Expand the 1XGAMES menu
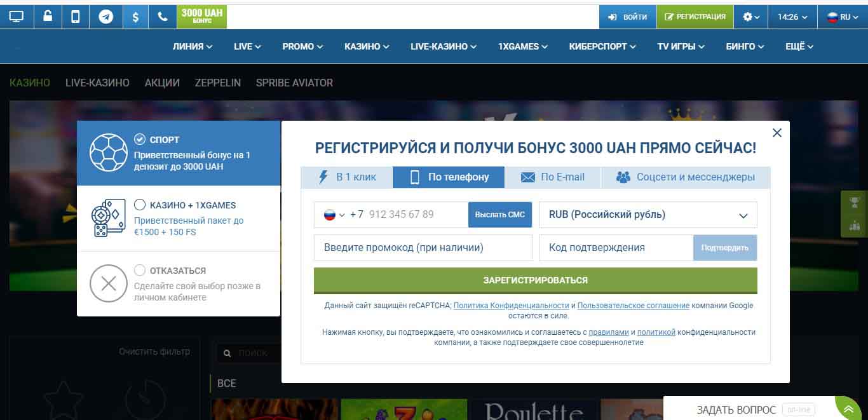Viewport: 868px width, 420px height. click(x=523, y=46)
